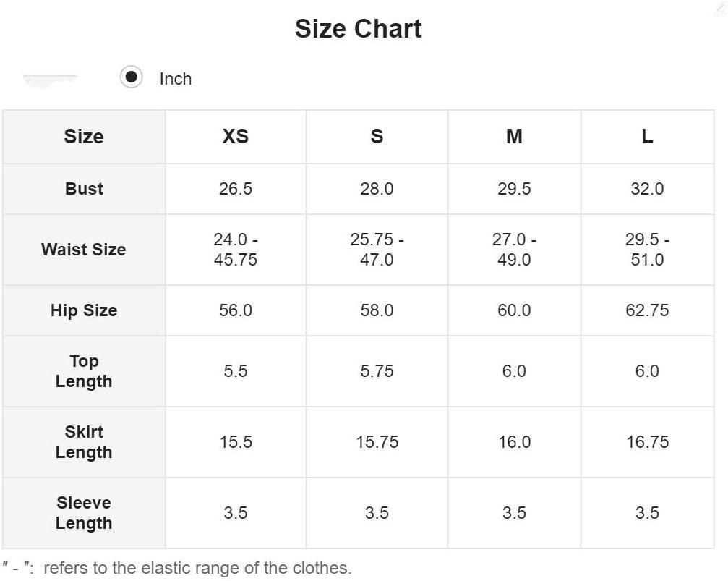728x581 pixels.
Task: Click the Inch label text
Action: coord(176,79)
